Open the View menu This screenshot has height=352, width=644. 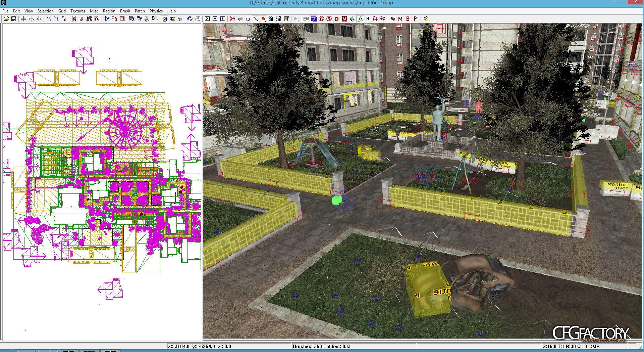tap(29, 11)
